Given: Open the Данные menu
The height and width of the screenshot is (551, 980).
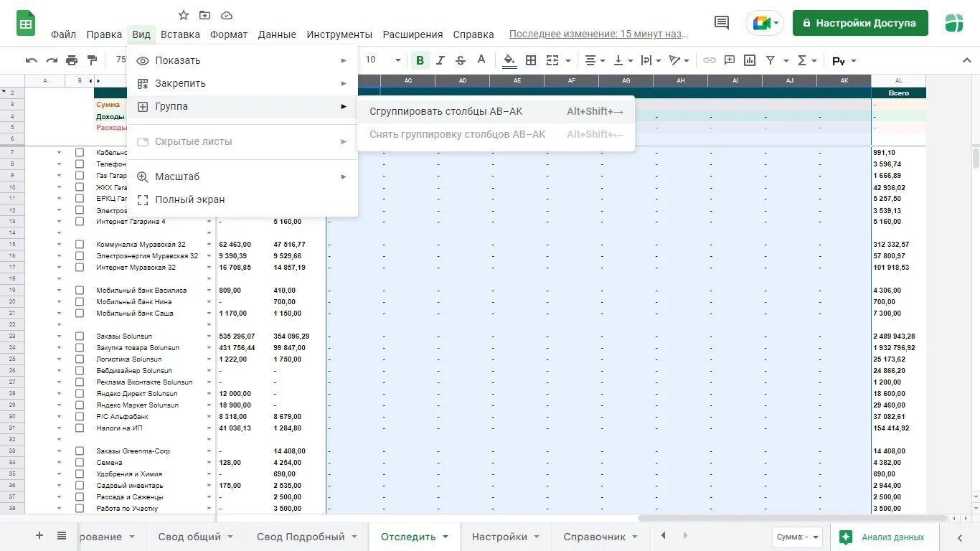Looking at the screenshot, I should point(277,34).
